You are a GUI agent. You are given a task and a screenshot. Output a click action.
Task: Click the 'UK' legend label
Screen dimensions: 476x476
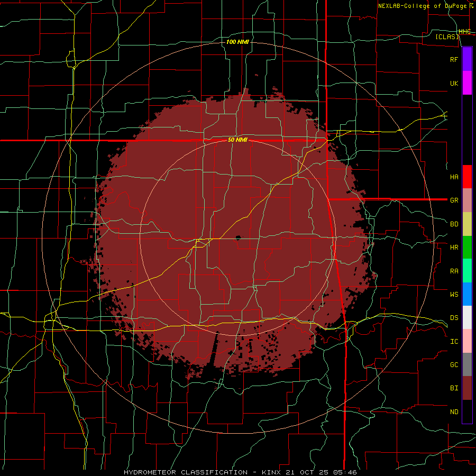[454, 83]
